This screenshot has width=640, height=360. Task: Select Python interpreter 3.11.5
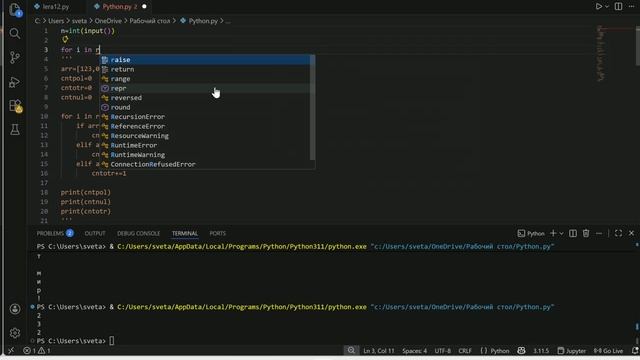click(x=541, y=351)
